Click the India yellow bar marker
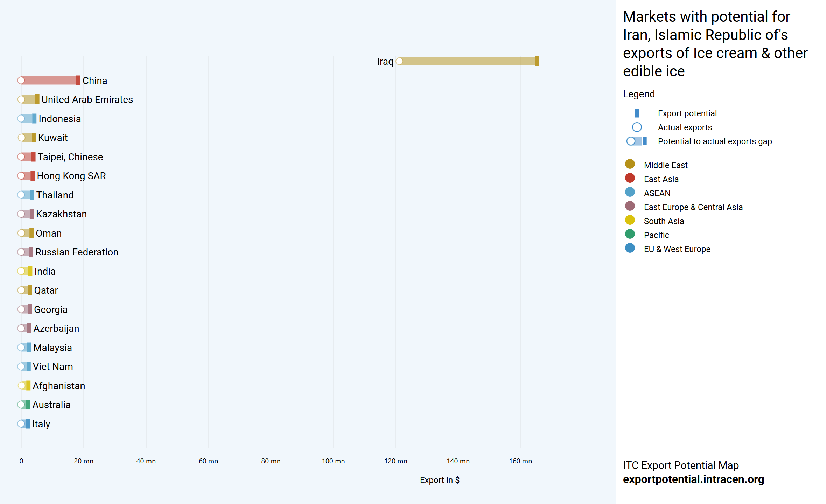This screenshot has height=504, width=826. 30,271
